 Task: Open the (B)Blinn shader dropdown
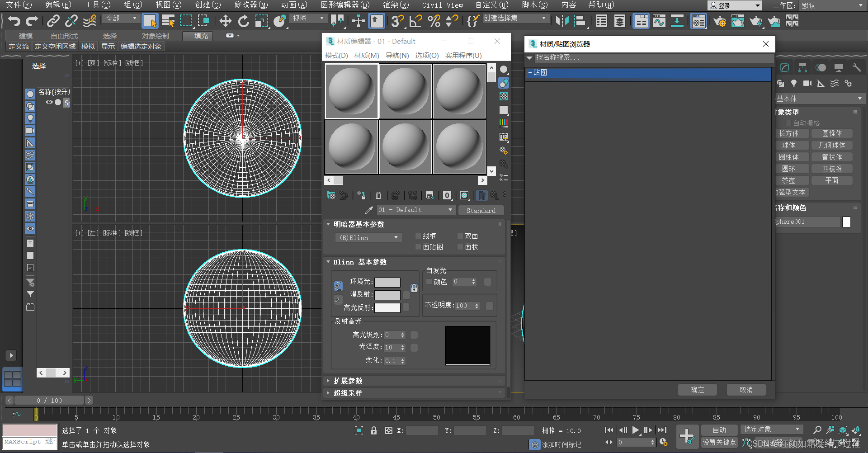[x=368, y=238]
